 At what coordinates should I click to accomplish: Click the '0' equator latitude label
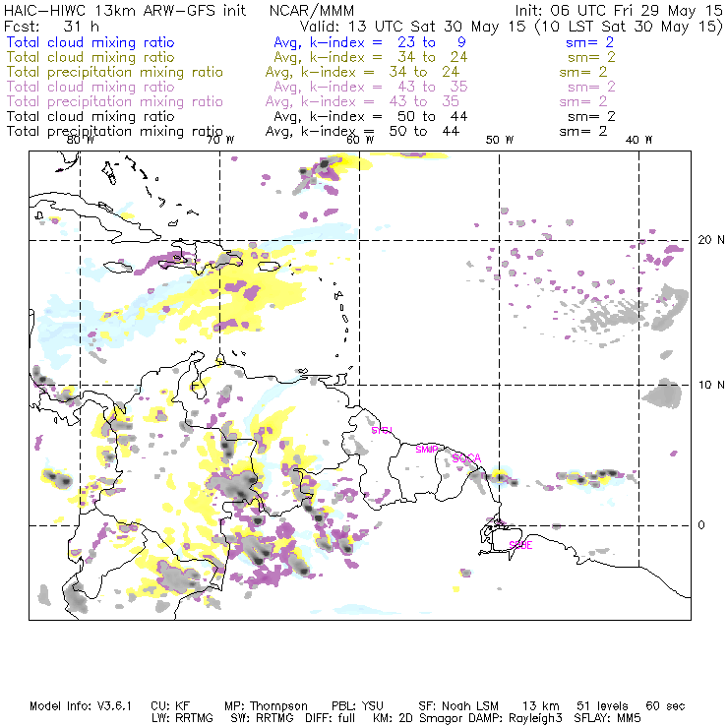(x=701, y=525)
